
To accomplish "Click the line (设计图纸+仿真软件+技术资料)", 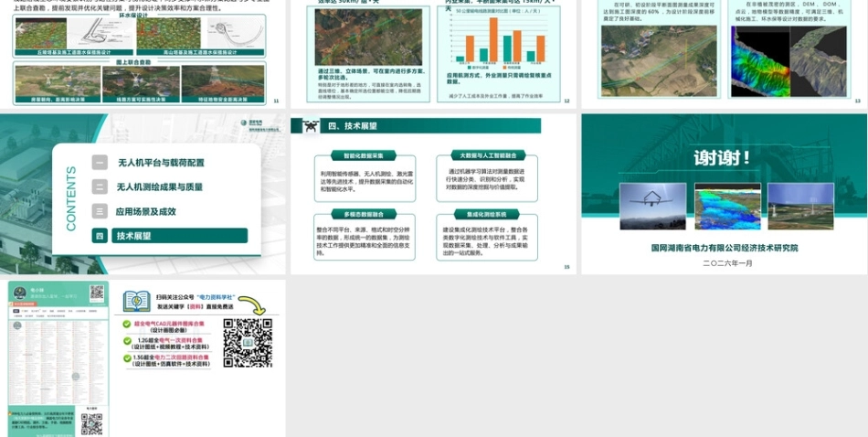I will [x=172, y=364].
